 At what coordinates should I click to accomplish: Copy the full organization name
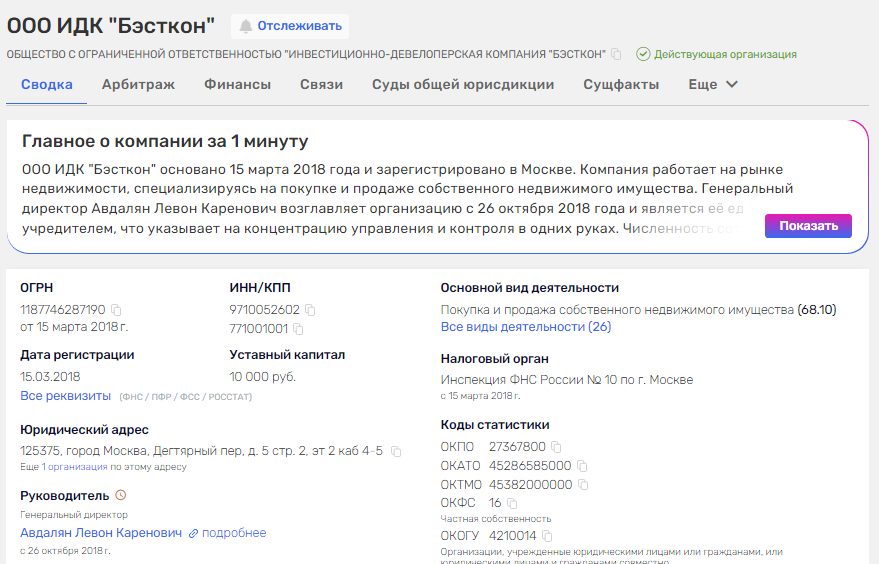point(616,54)
